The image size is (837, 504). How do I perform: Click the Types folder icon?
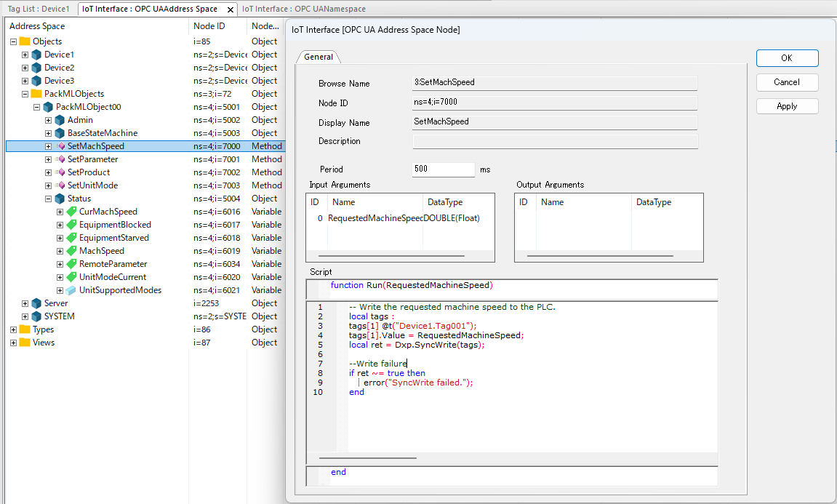25,329
